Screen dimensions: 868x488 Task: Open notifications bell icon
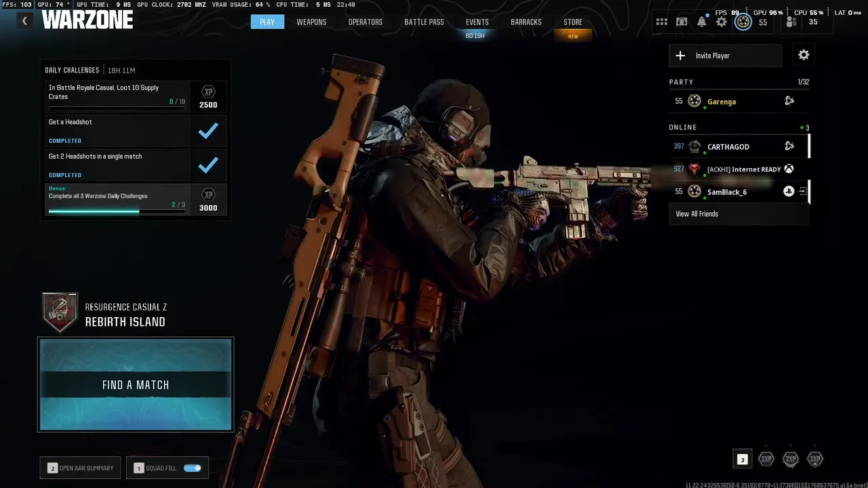[702, 22]
